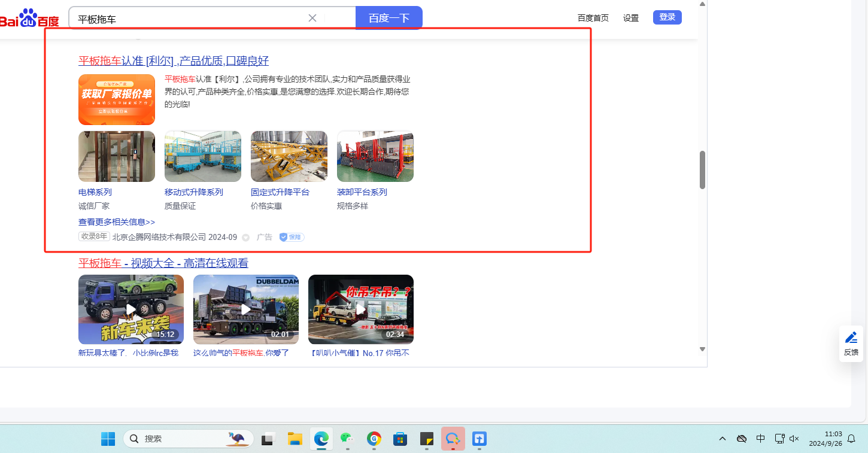Viewport: 868px width, 453px height.
Task: Click the page's vertical scrollbar thumb
Action: 702,170
